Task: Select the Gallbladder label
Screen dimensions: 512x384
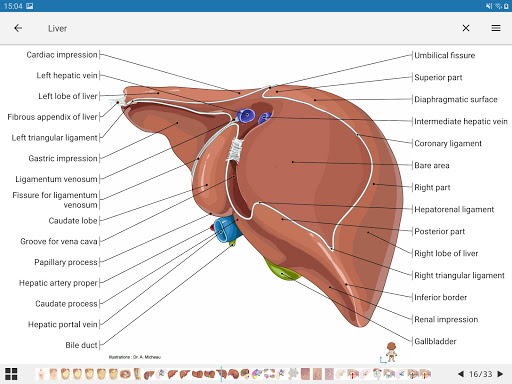Action: click(x=435, y=341)
